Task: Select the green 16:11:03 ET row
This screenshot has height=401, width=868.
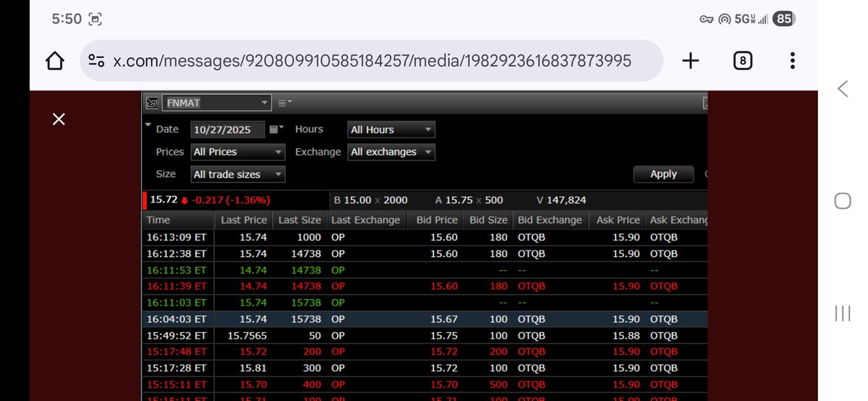Action: click(x=425, y=302)
